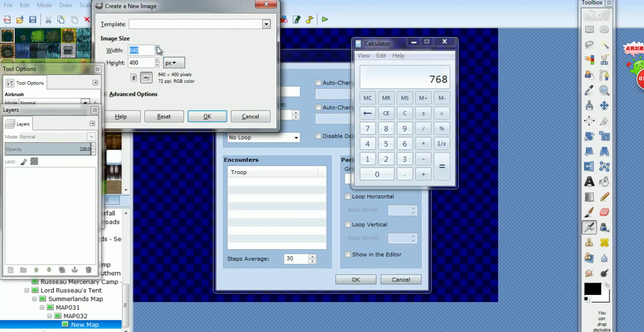Choose the Move tool in Toolbox
The width and height of the screenshot is (644, 332).
pos(604,105)
